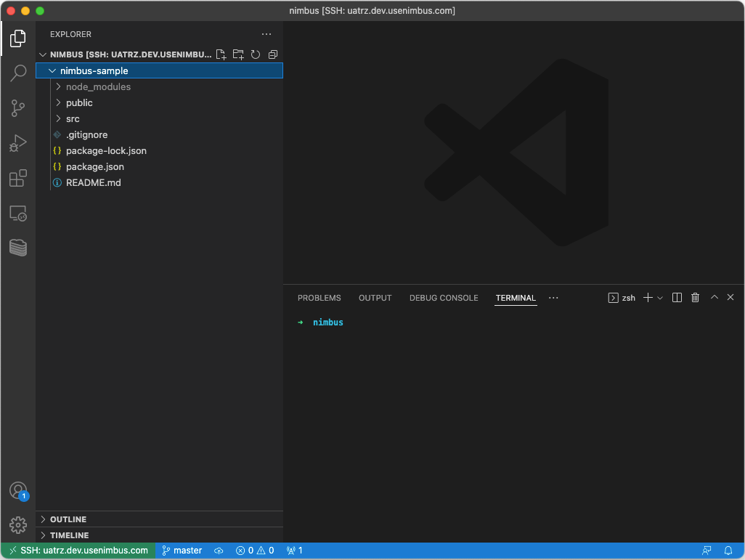
Task: Open the Extensions view
Action: [18, 178]
